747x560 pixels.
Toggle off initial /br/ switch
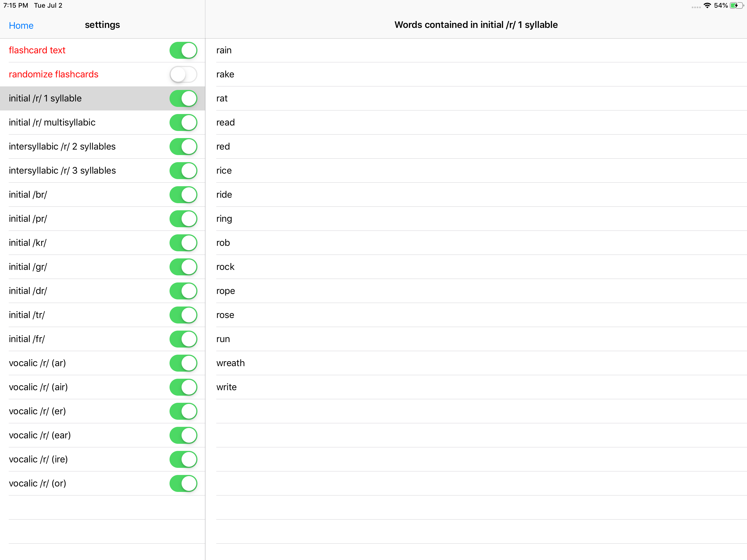click(183, 195)
